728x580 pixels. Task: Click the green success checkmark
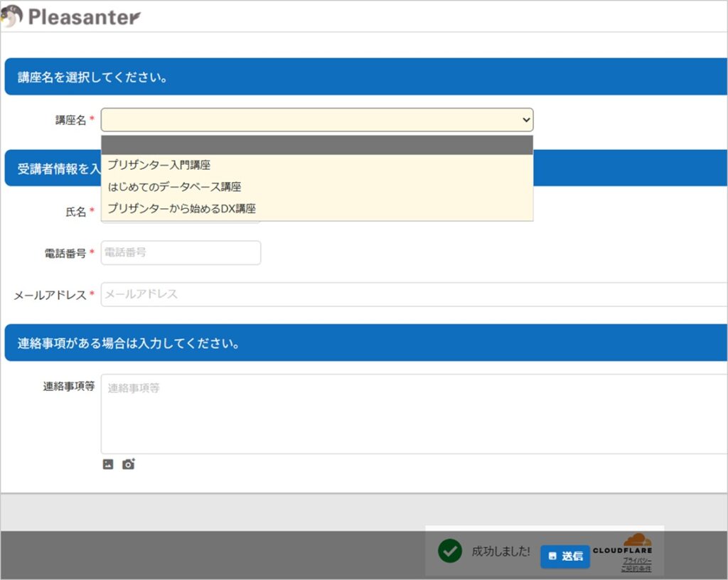450,551
